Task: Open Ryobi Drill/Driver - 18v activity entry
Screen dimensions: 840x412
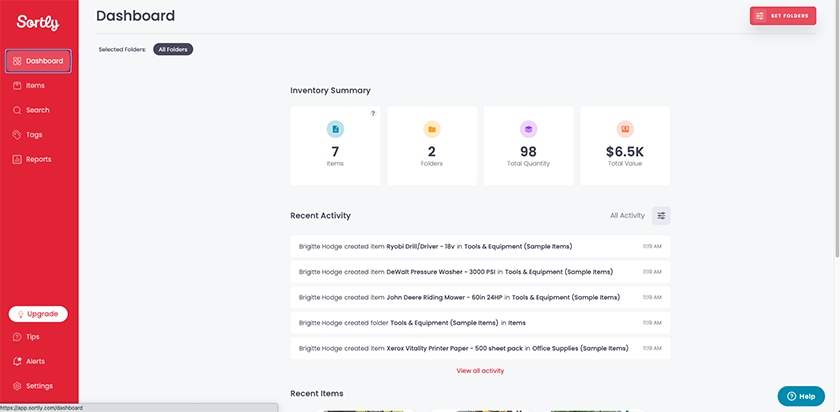Action: 480,246
